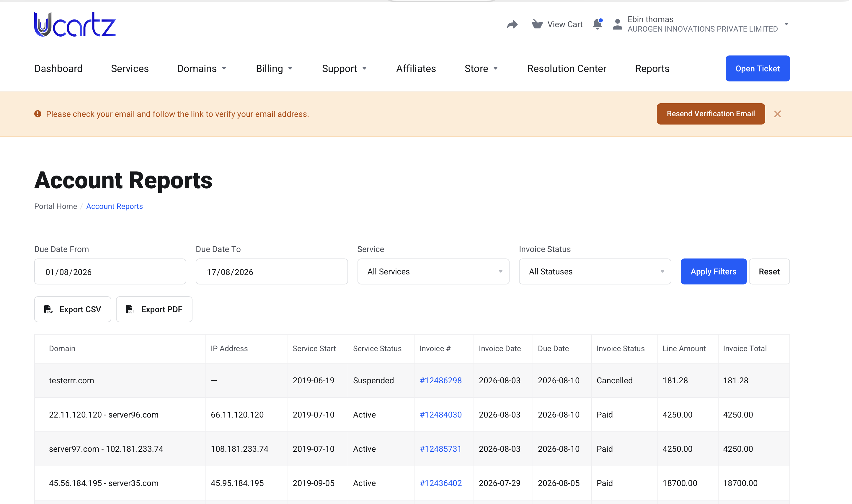
Task: Click the user profile avatar icon
Action: tap(617, 24)
